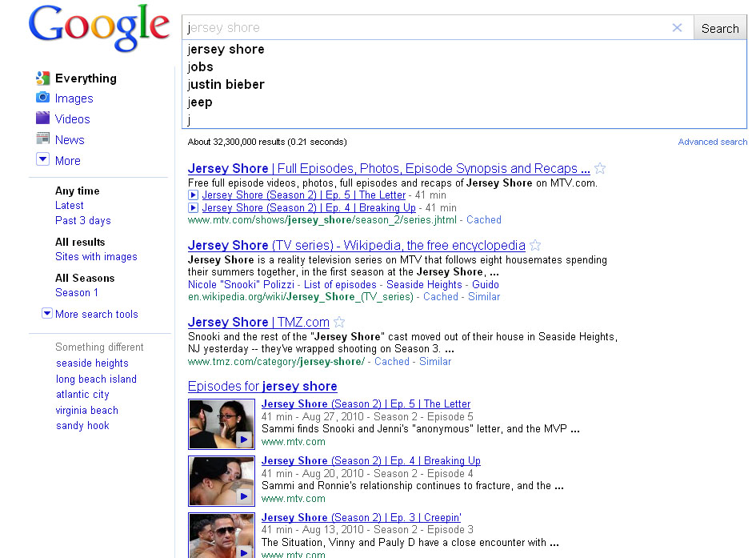
Task: Open More search tools link
Action: click(x=97, y=314)
